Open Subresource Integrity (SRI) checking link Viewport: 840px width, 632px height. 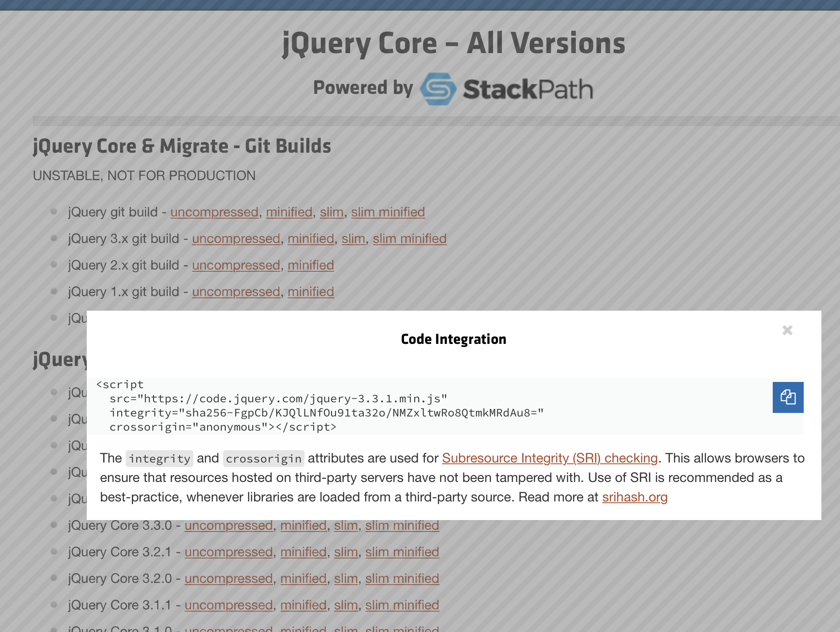click(x=550, y=458)
